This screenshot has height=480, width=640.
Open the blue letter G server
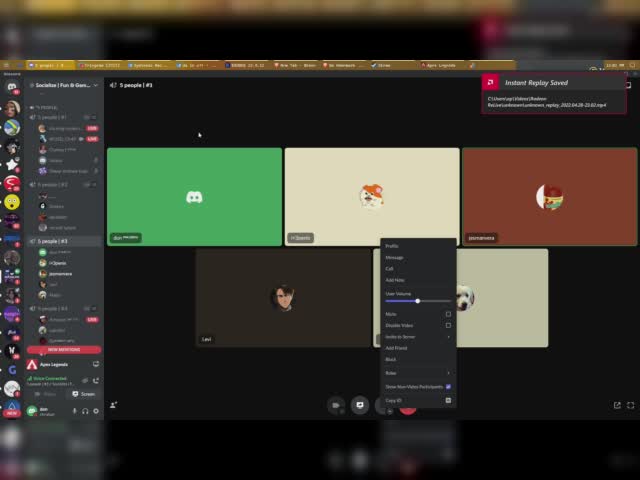click(x=12, y=370)
